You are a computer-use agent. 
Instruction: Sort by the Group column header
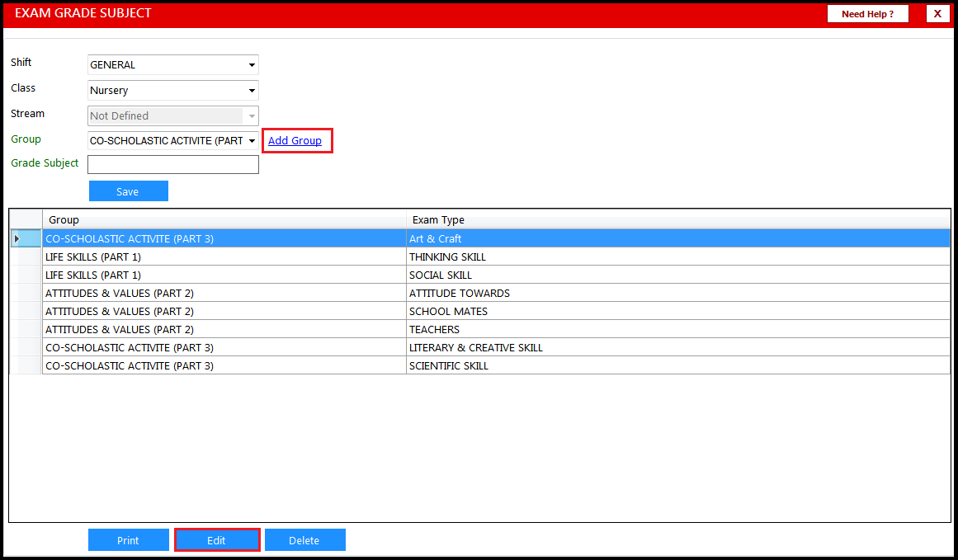coord(224,219)
